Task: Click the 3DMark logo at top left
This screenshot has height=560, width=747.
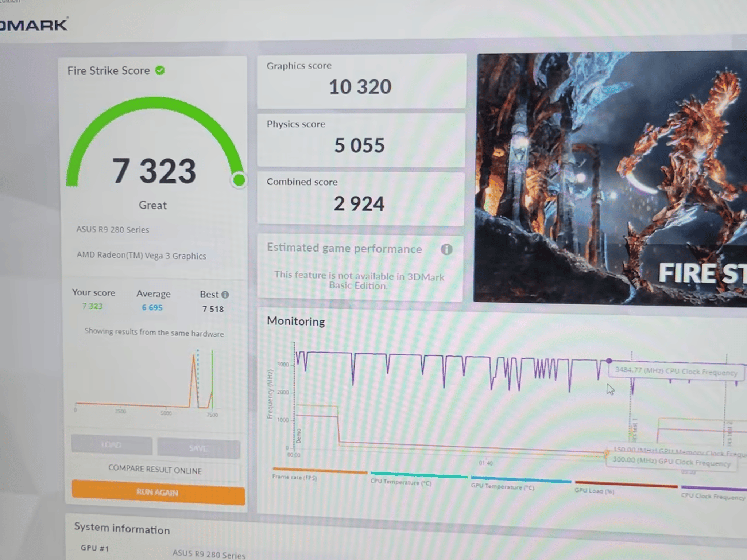Action: coord(34,25)
